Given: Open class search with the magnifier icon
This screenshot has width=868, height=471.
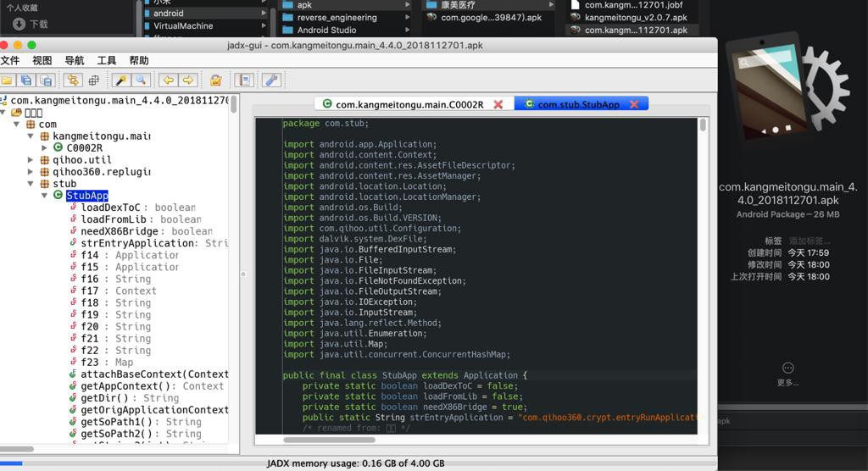Looking at the screenshot, I should [142, 80].
